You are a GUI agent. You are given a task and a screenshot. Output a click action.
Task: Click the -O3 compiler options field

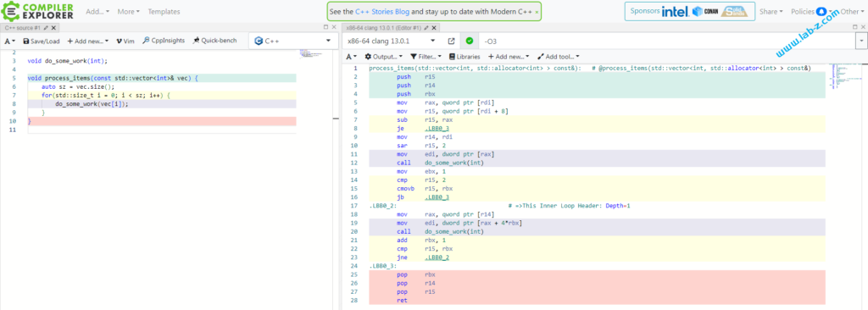coord(668,41)
